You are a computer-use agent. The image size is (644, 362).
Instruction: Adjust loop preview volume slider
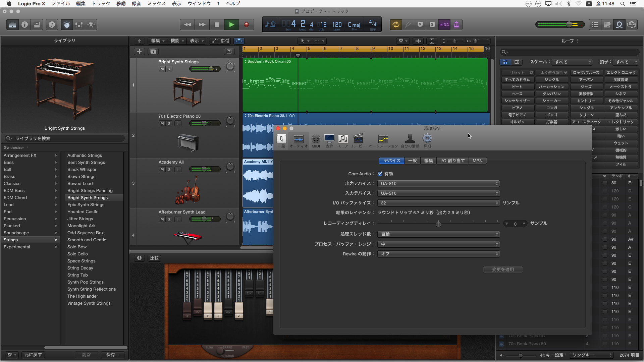(x=521, y=355)
